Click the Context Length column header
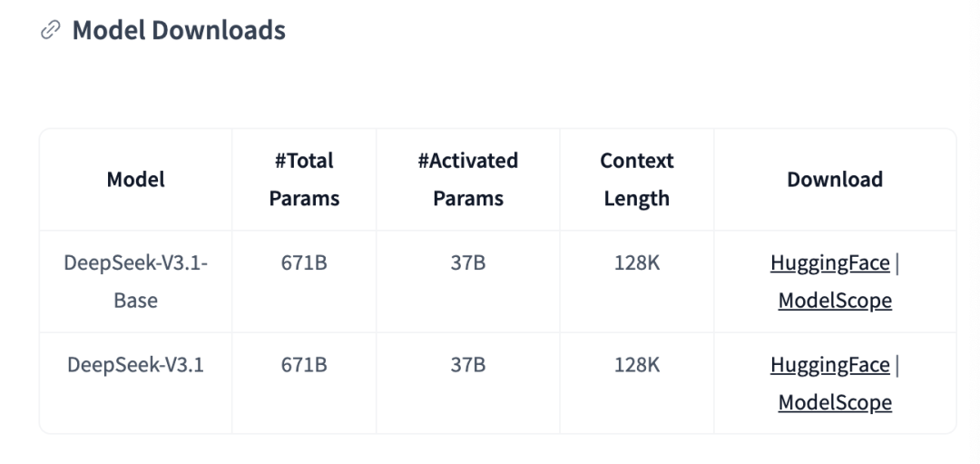The height and width of the screenshot is (464, 980). tap(637, 180)
